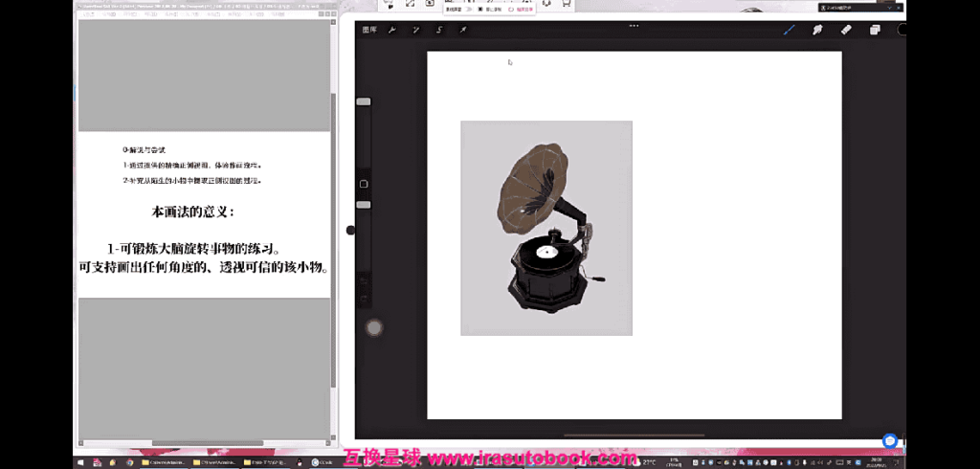Select the Eraser tool
The width and height of the screenshot is (980, 469).
(x=846, y=30)
